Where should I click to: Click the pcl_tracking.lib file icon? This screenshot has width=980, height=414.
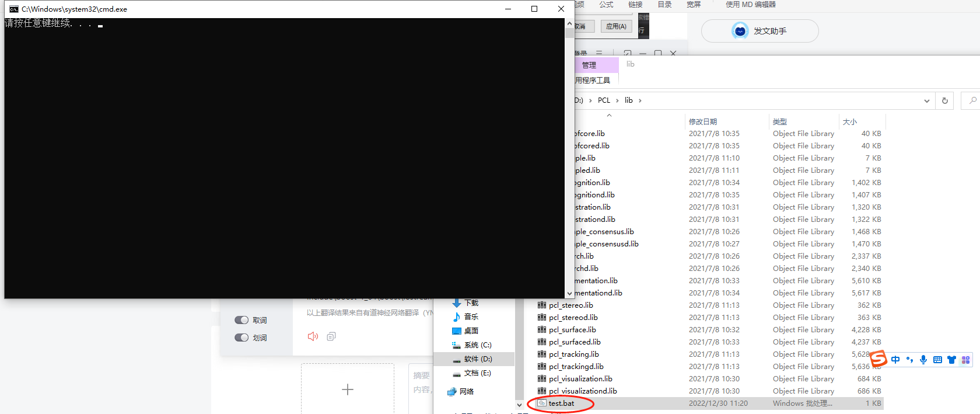(x=542, y=354)
